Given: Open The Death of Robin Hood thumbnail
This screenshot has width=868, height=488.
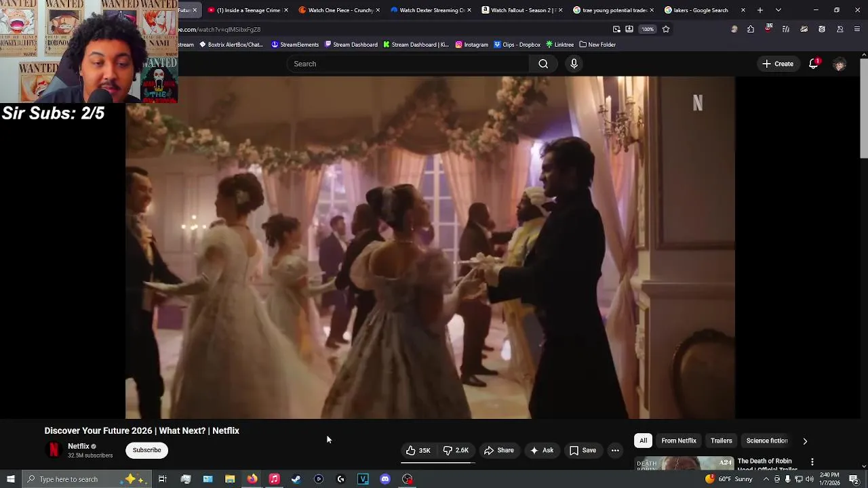Looking at the screenshot, I should click(x=684, y=464).
